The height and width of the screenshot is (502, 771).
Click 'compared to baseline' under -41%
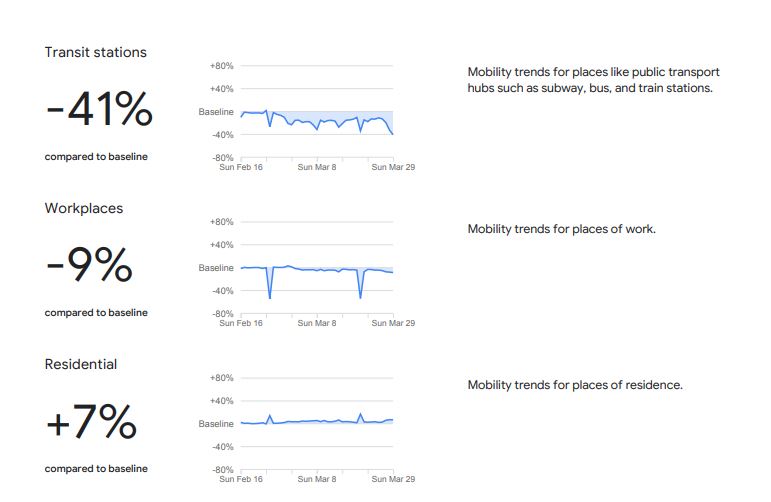96,156
